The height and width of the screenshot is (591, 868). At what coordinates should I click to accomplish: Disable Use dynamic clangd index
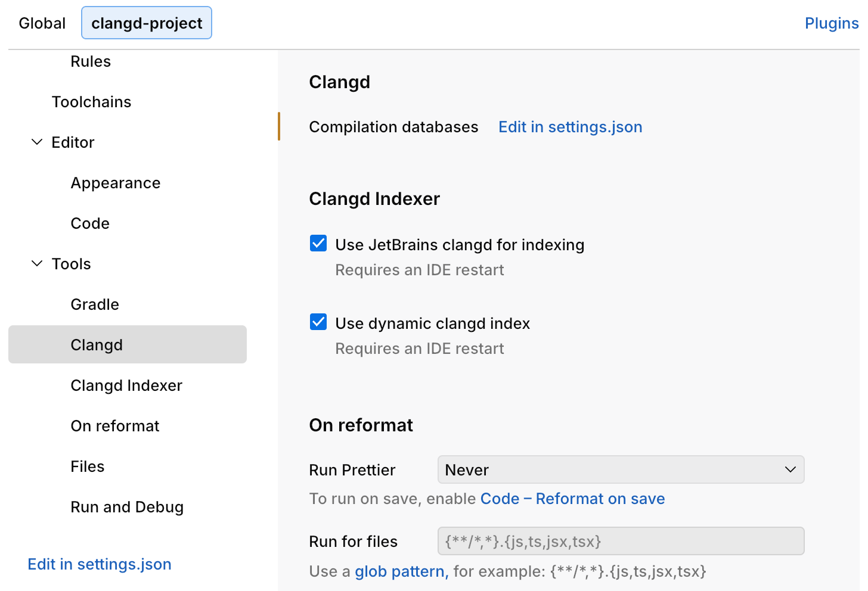(318, 322)
